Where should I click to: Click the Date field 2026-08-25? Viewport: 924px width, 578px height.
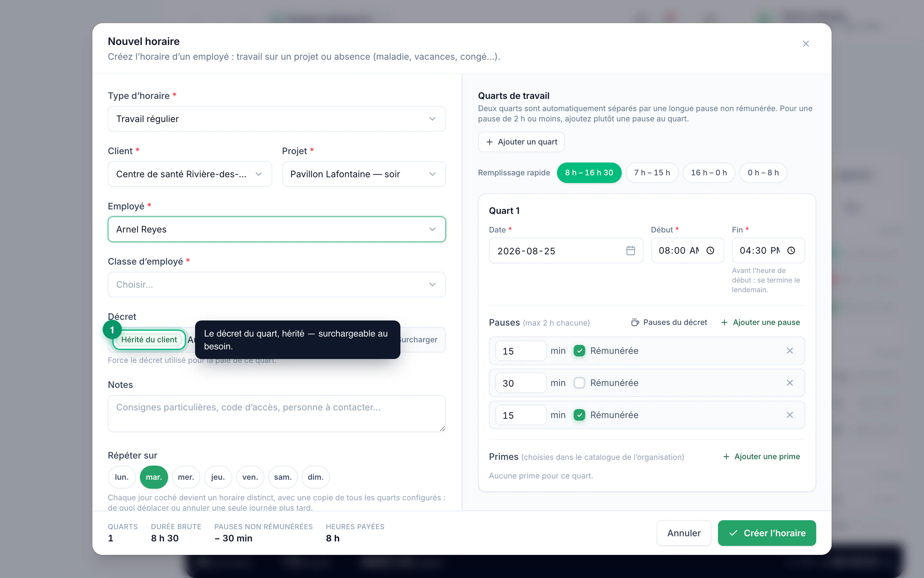tap(566, 250)
